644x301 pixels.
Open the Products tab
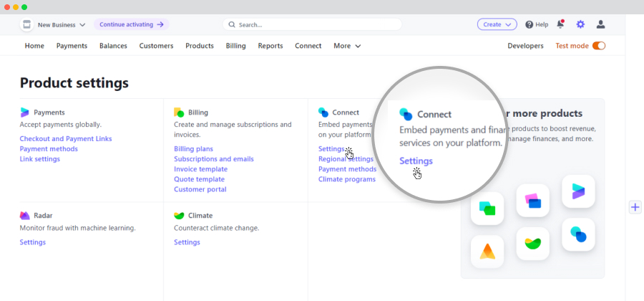coord(200,46)
